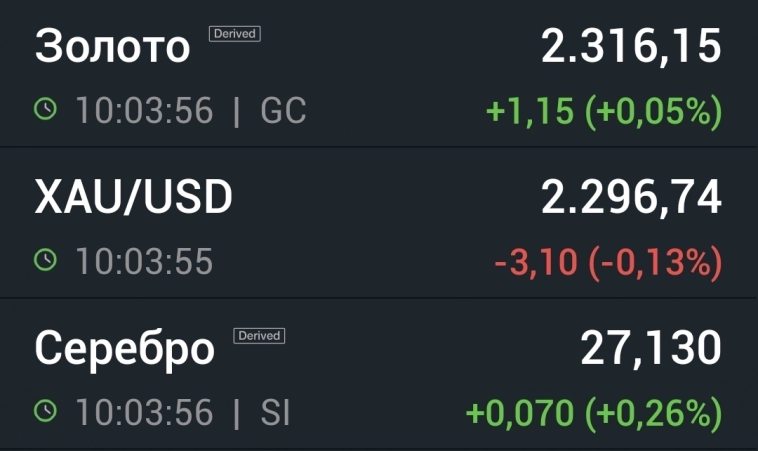Click the XAU/USD price 2.296,74
This screenshot has height=451, width=758.
coord(631,198)
